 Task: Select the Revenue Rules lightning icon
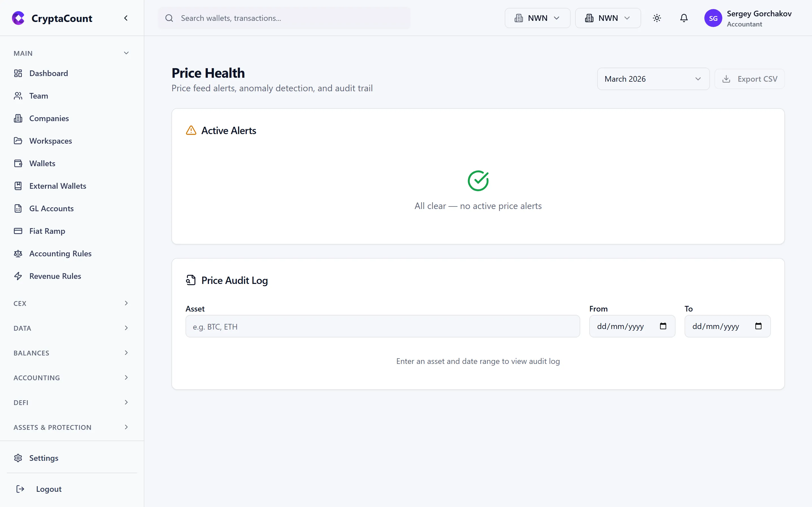18,276
